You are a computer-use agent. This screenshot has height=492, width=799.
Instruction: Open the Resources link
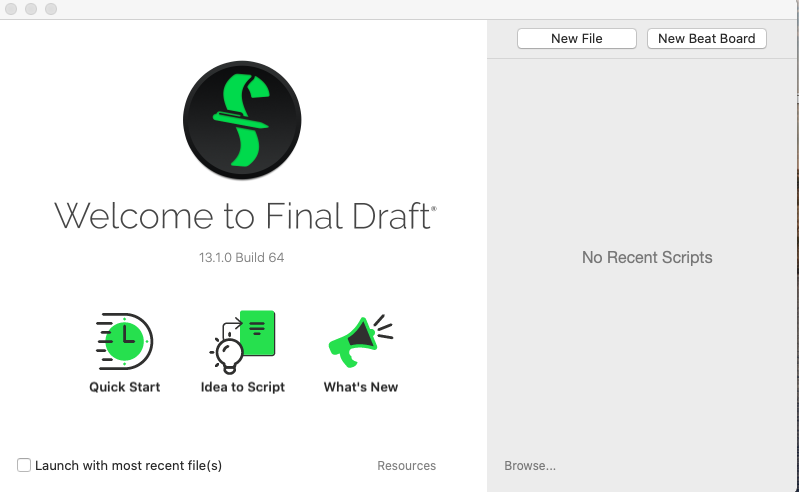(x=406, y=465)
